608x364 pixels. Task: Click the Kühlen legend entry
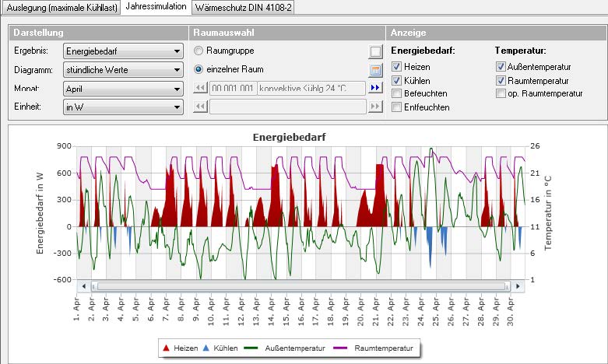click(220, 348)
